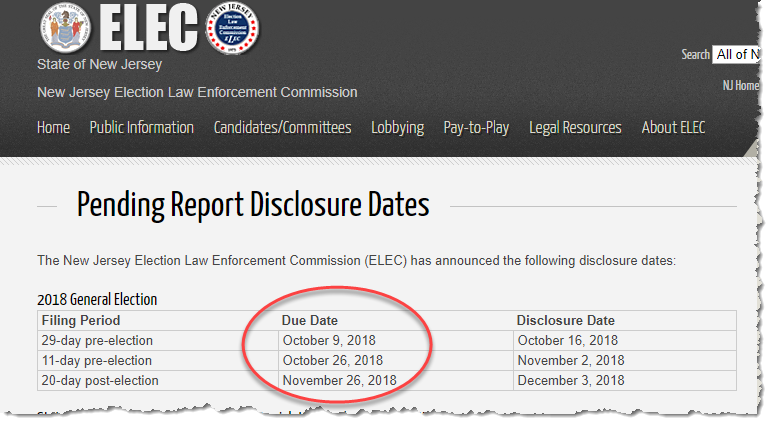Click the New Jersey state seal icon
770x422 pixels.
tap(65, 28)
